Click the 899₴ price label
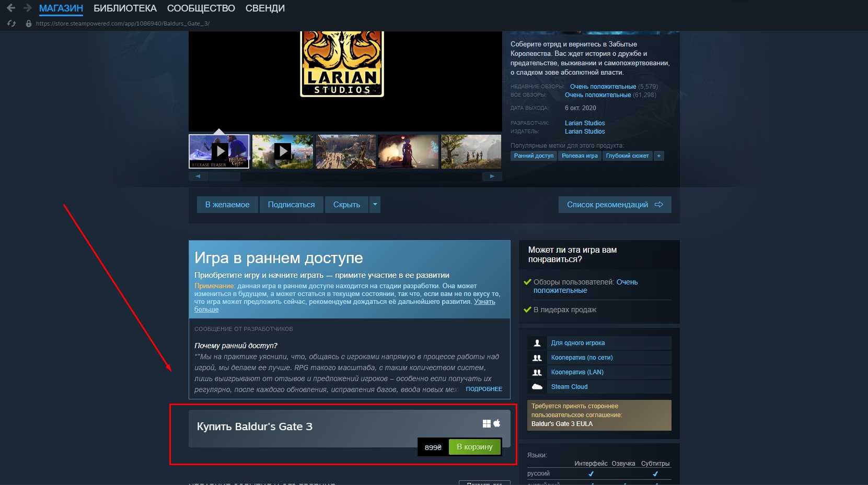The image size is (868, 485). point(433,447)
